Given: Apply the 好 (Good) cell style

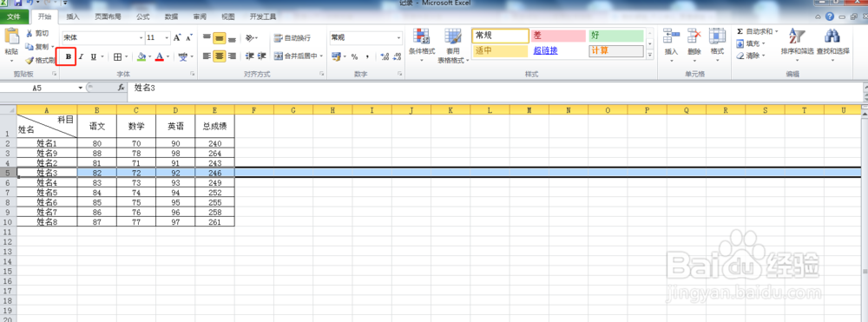Looking at the screenshot, I should click(x=616, y=36).
